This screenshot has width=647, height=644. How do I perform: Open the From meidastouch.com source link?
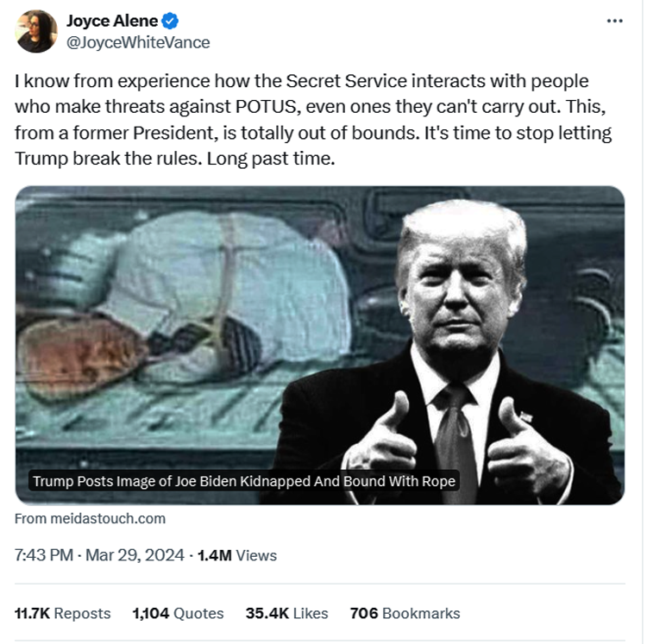(x=90, y=518)
